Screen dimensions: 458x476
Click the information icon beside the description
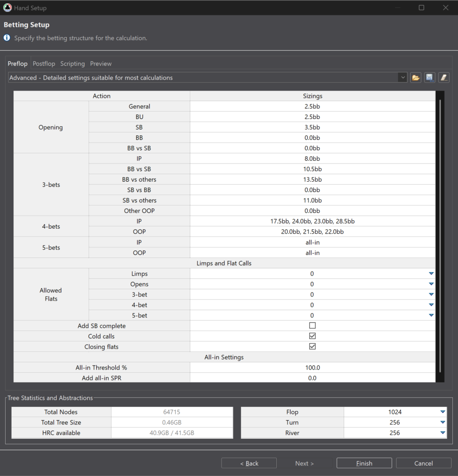coord(7,38)
